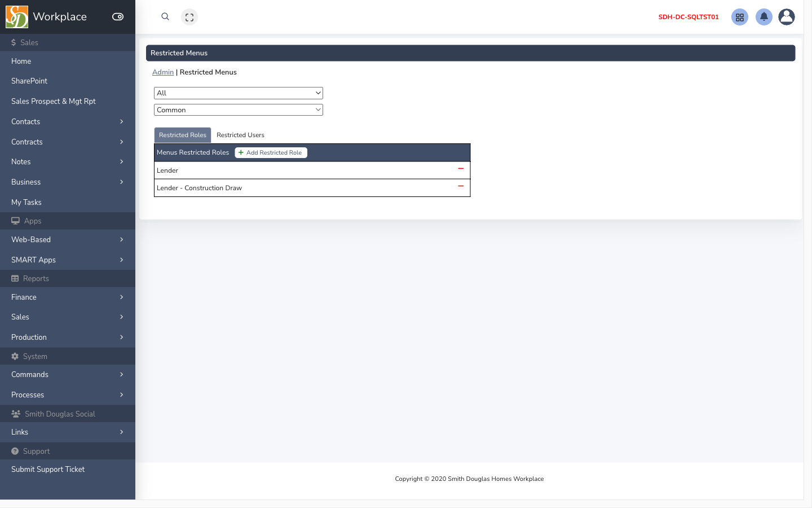Click the dollar icon of Sales section

(14, 42)
